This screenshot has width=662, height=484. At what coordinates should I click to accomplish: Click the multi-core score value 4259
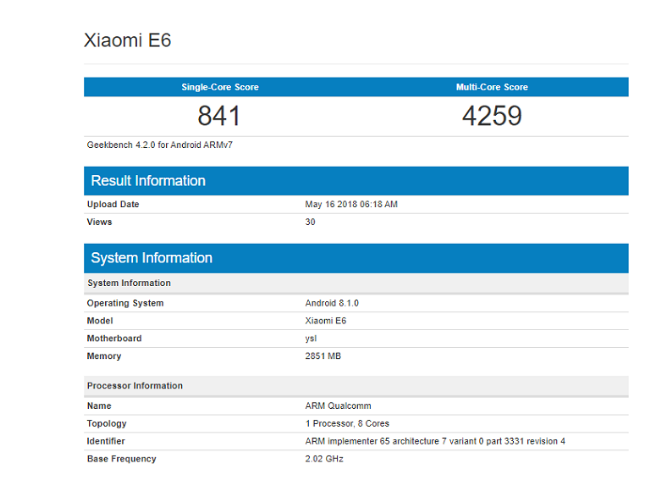[x=492, y=116]
